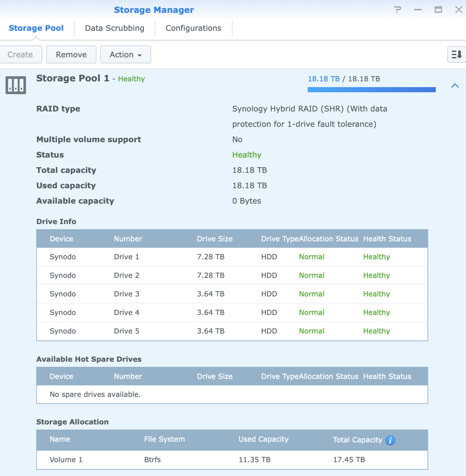The image size is (466, 476).
Task: Click the storage pool usage bar
Action: click(371, 89)
